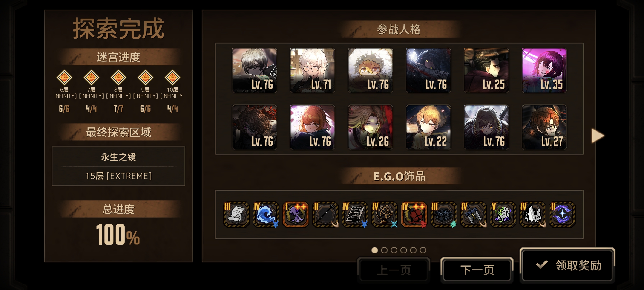Expand next identities with the right arrow
The image size is (644, 290).
(x=598, y=136)
